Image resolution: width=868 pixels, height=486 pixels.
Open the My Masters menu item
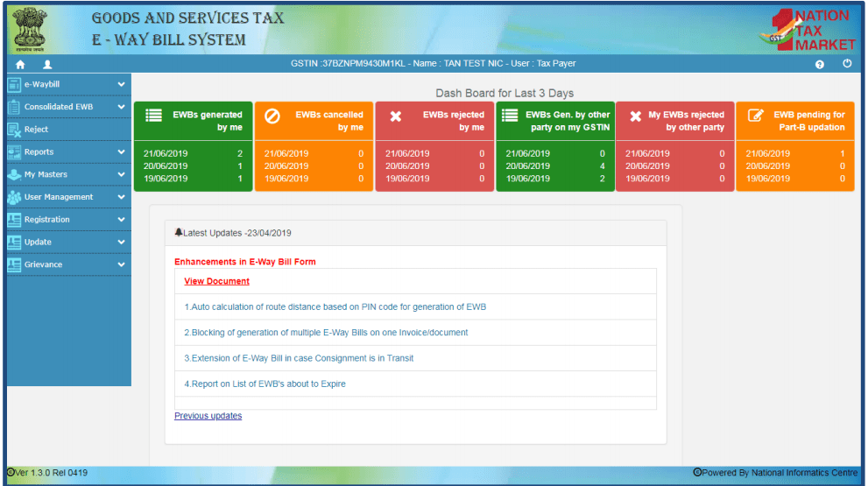coord(69,174)
